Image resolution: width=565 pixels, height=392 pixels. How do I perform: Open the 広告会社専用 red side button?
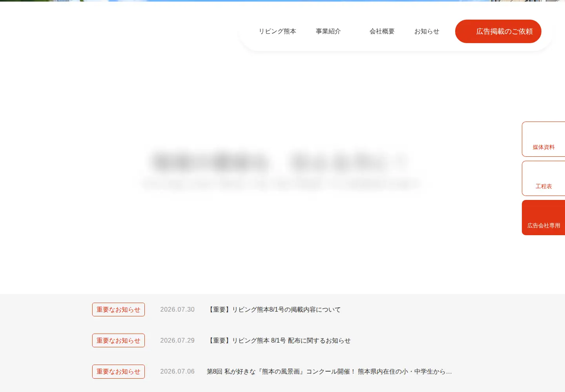(543, 218)
